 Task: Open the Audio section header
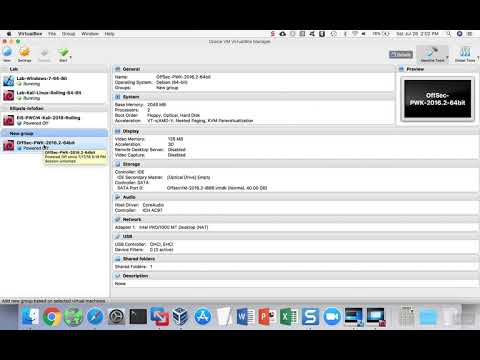pyautogui.click(x=295, y=197)
